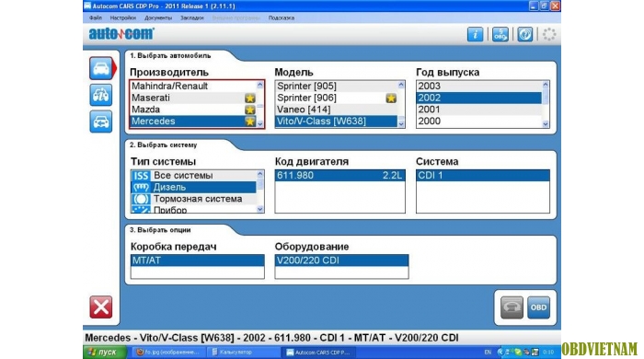Select MT/AT gearbox option
This screenshot has width=644, height=359.
(x=197, y=261)
